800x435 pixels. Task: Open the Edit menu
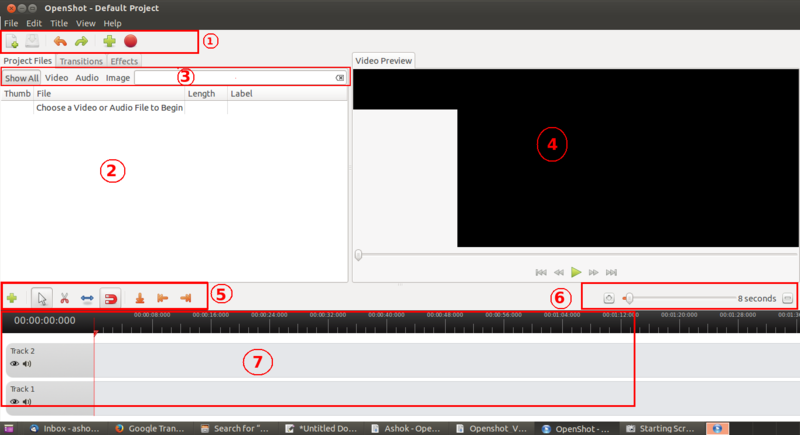[34, 23]
